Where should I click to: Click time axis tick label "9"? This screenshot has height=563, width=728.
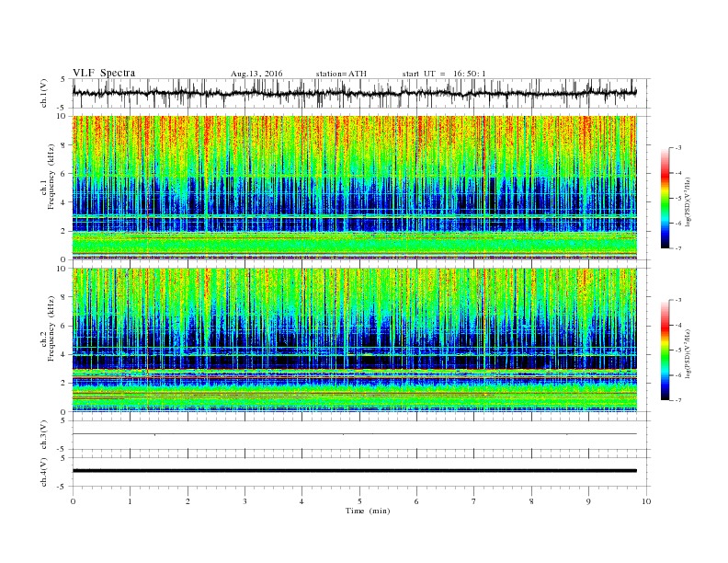[588, 501]
